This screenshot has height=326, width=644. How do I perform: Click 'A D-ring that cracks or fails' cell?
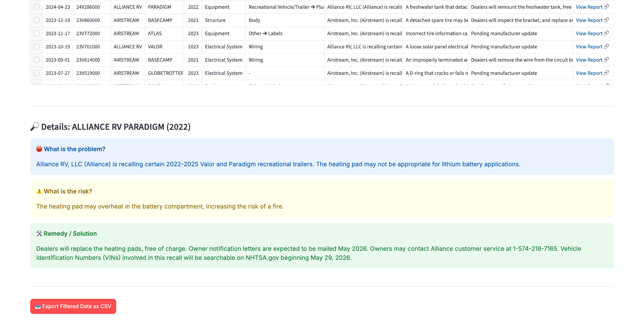point(435,73)
